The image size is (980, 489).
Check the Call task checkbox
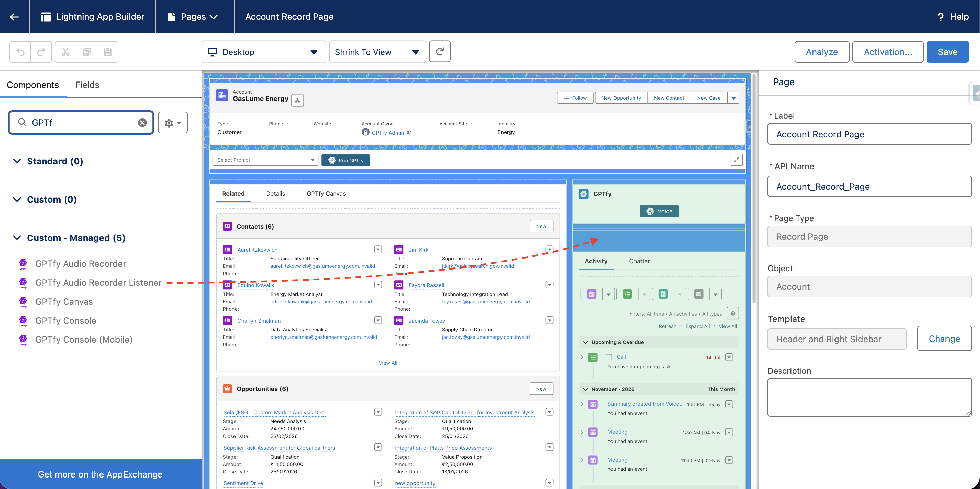[609, 357]
